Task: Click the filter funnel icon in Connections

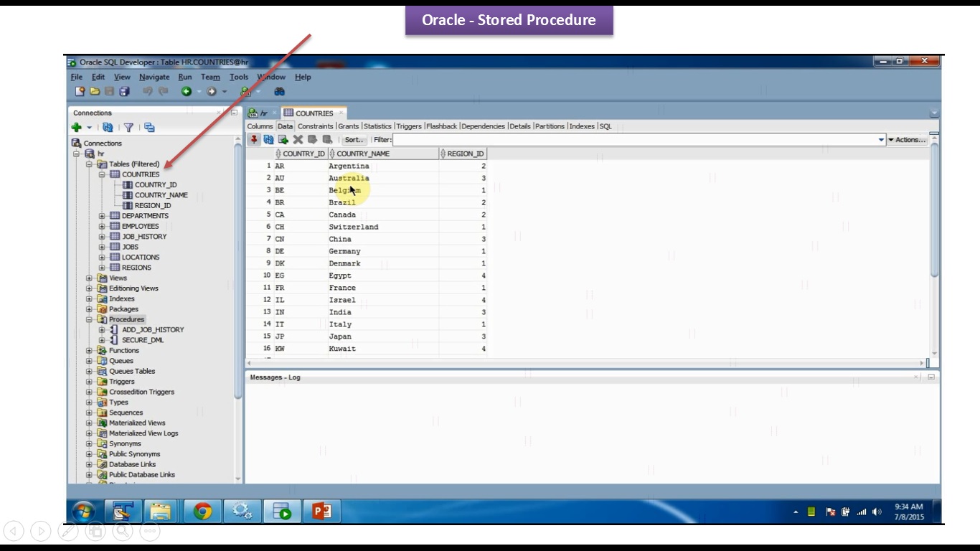Action: tap(128, 127)
